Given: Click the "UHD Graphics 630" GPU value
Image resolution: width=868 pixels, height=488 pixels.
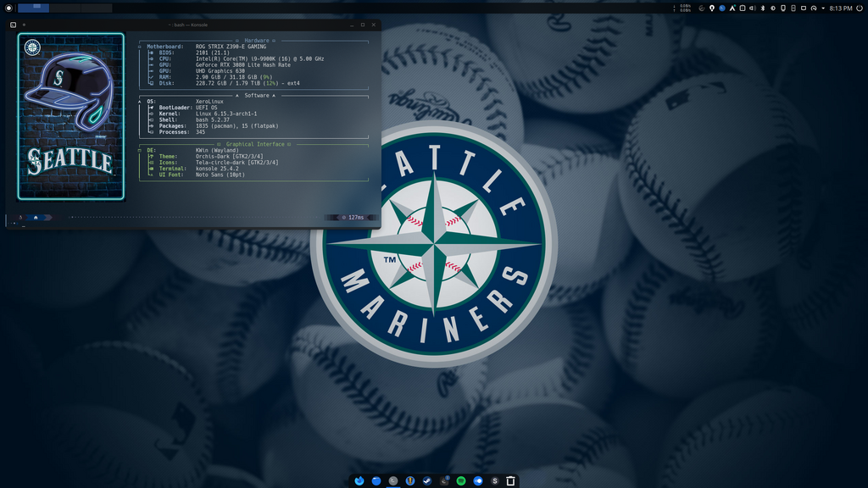Looking at the screenshot, I should [x=220, y=71].
